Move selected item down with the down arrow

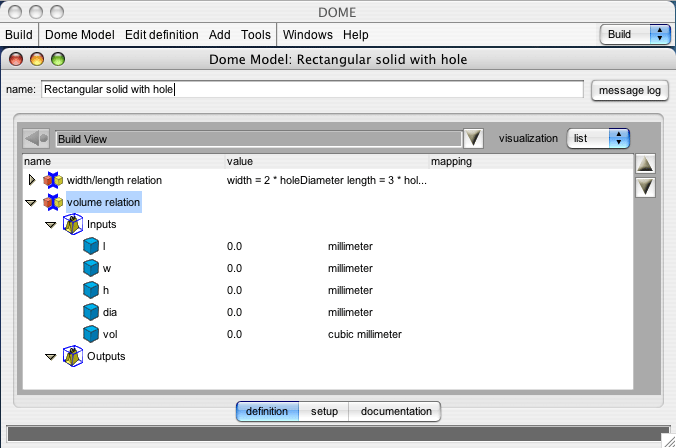[645, 188]
